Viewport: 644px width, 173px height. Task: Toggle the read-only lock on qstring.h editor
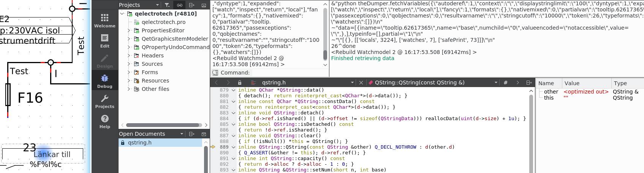240,83
